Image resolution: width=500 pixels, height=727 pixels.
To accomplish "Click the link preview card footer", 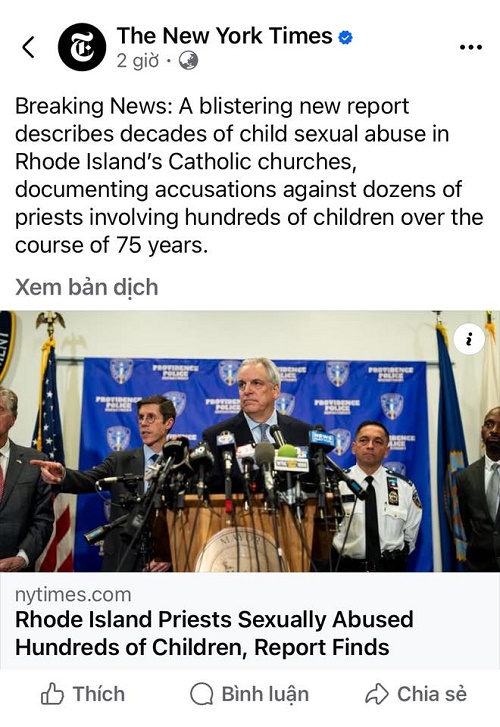I will pyautogui.click(x=250, y=620).
